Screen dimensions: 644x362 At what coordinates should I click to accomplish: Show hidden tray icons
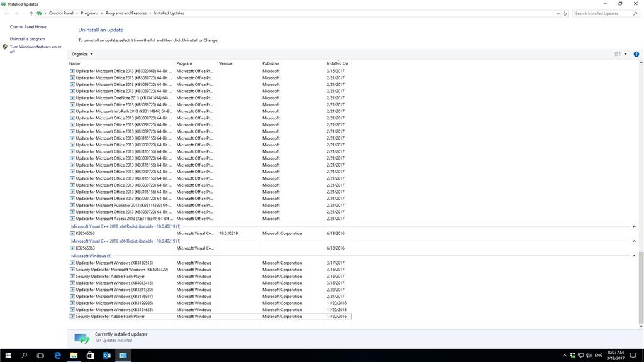564,356
